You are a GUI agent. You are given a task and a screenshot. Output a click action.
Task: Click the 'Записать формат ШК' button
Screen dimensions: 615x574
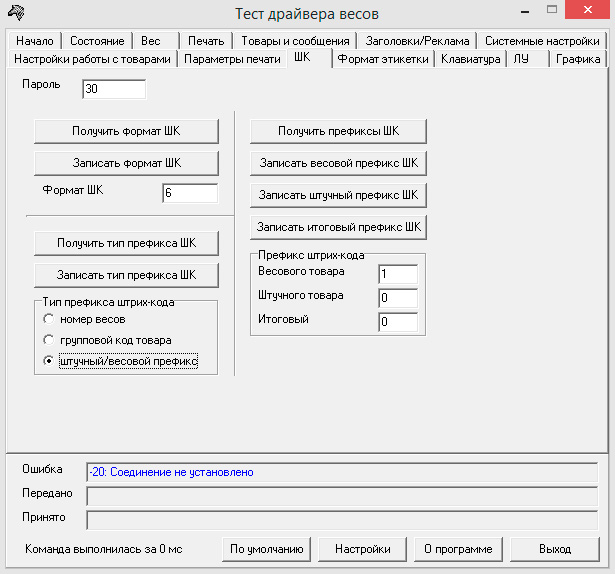point(126,163)
